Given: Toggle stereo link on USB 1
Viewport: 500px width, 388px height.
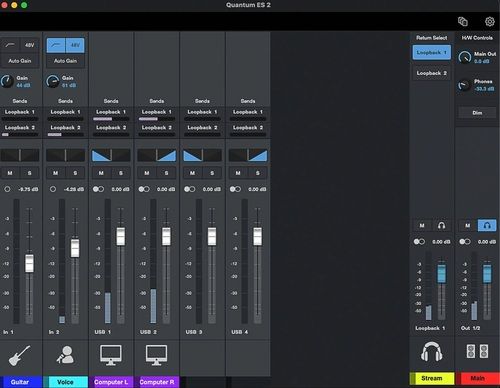Looking at the screenshot, I should tap(98, 189).
